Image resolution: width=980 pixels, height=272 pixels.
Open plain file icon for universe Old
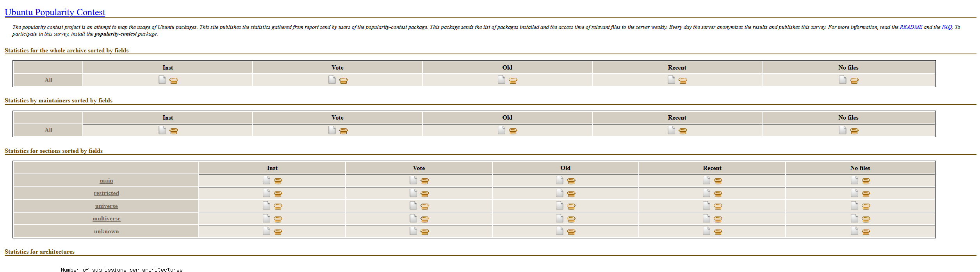559,206
